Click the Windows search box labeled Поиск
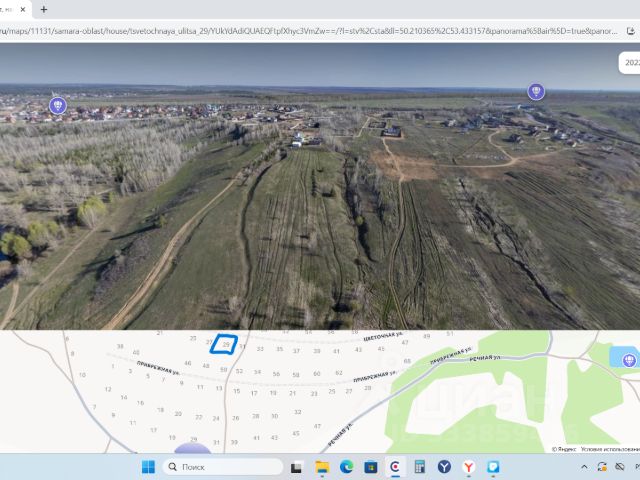The image size is (640, 480). pos(223,467)
